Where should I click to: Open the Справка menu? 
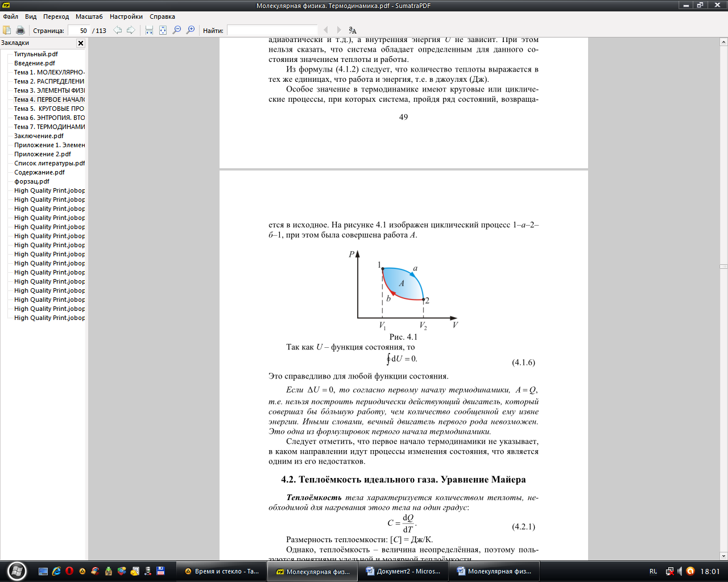tap(162, 16)
